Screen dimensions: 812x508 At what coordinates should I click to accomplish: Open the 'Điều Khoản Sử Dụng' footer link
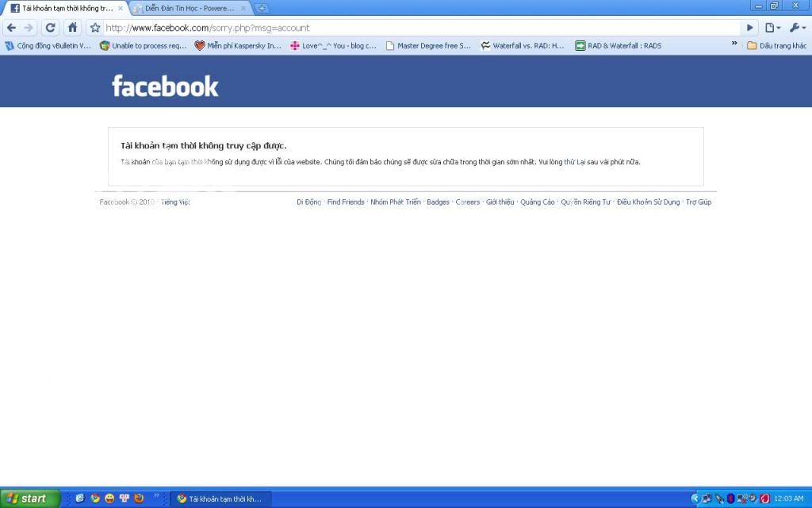pos(648,202)
